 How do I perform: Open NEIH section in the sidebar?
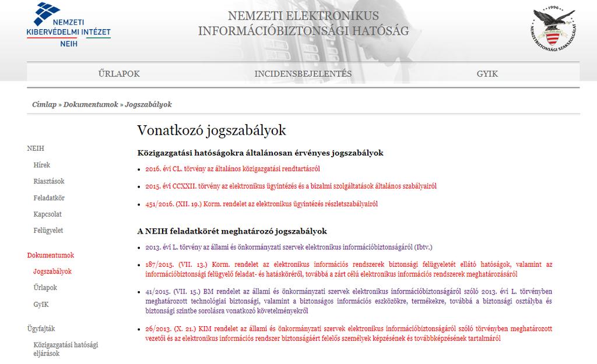36,149
